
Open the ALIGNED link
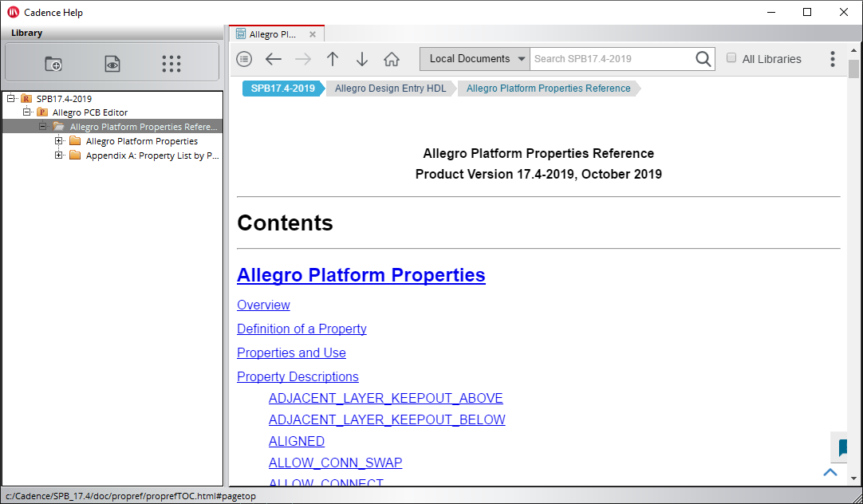click(297, 441)
